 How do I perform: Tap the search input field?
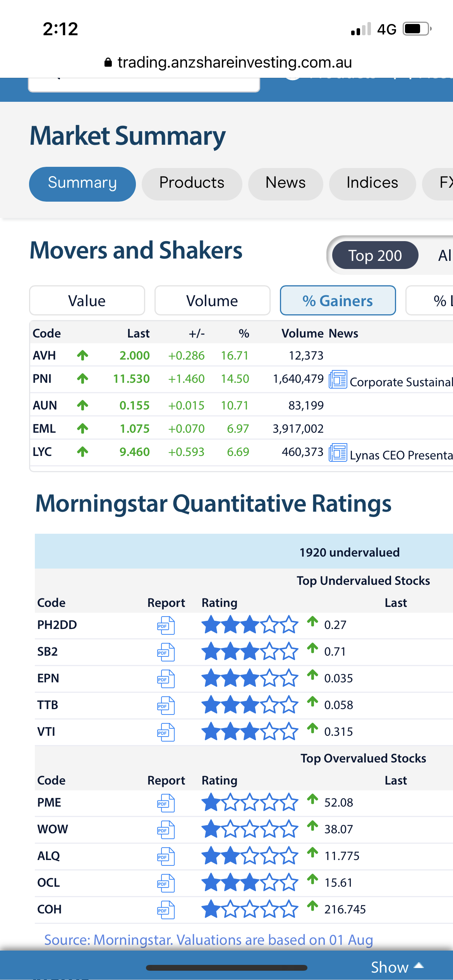coord(144,84)
